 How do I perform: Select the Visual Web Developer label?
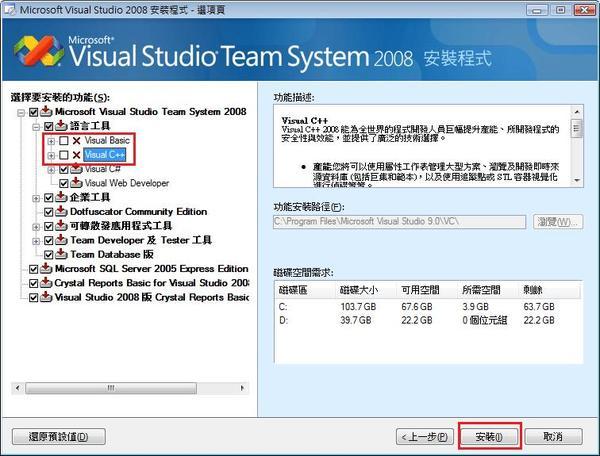[x=127, y=183]
